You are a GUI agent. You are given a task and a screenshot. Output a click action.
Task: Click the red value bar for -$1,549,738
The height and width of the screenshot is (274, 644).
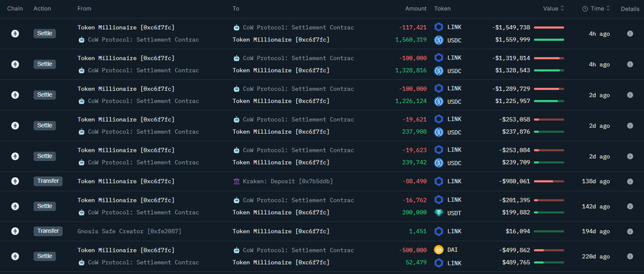pyautogui.click(x=549, y=27)
